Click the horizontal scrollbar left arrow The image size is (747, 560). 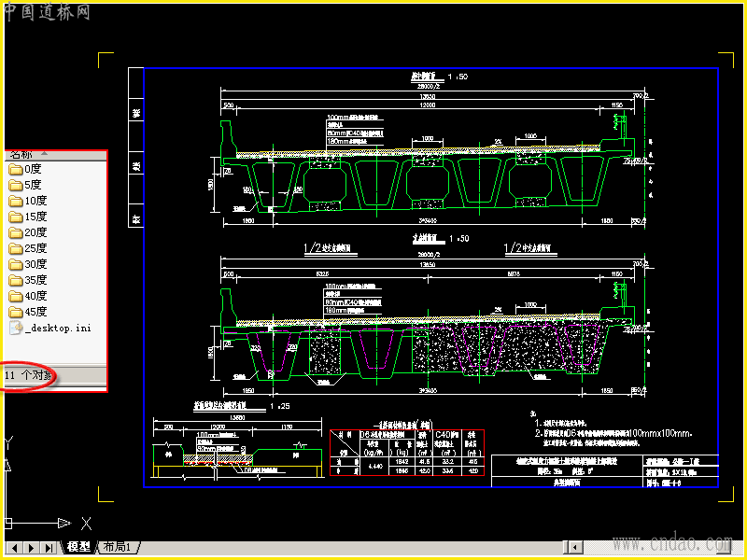click(x=576, y=547)
